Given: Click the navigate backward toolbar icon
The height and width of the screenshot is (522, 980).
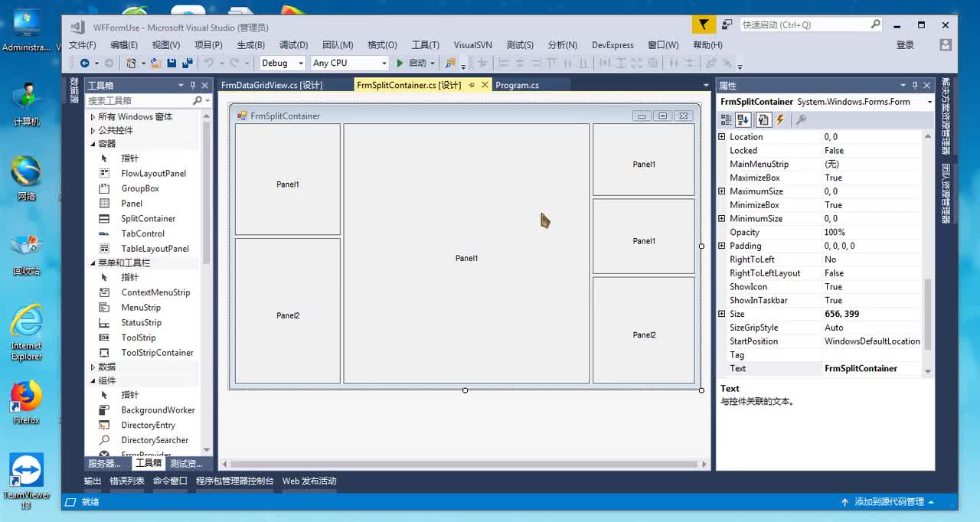Looking at the screenshot, I should pos(84,63).
